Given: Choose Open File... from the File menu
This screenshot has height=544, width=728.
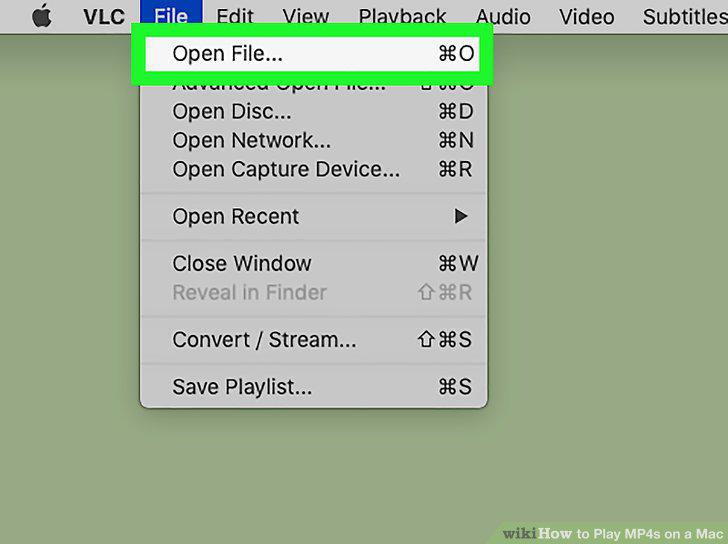Looking at the screenshot, I should coord(312,54).
